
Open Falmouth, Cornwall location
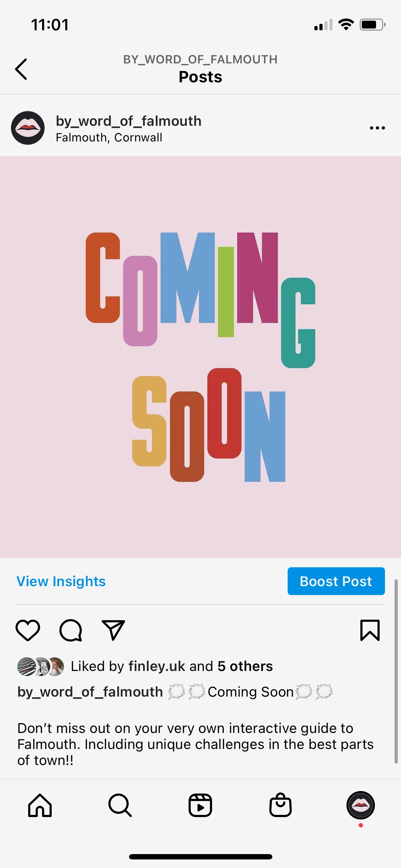click(109, 138)
